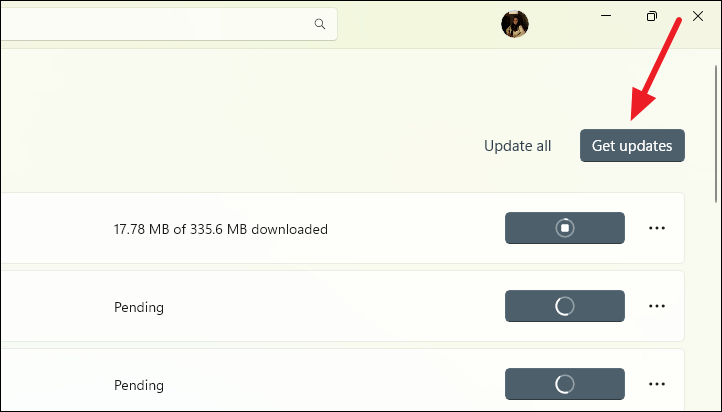Select the downloading app's row card
The height and width of the screenshot is (412, 722).
coord(342,228)
